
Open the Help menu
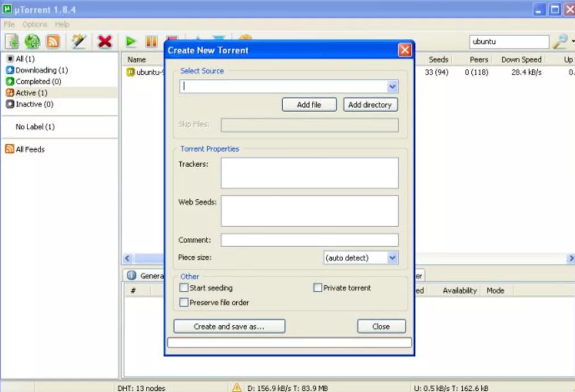62,24
